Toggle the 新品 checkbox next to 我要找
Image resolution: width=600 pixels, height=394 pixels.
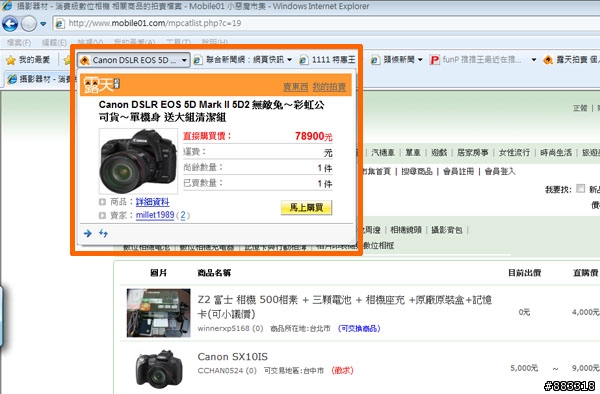pos(580,188)
